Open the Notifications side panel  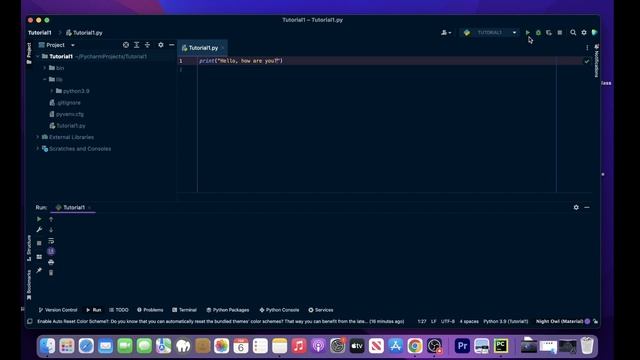pos(596,61)
